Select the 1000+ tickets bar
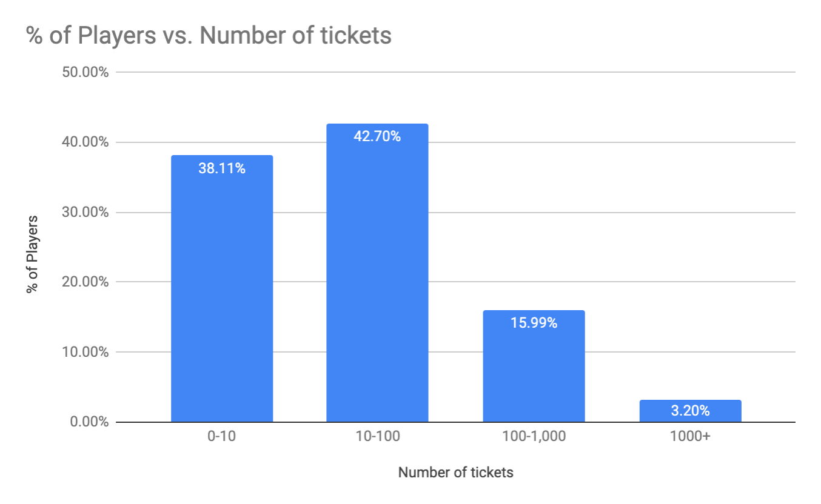 click(690, 411)
